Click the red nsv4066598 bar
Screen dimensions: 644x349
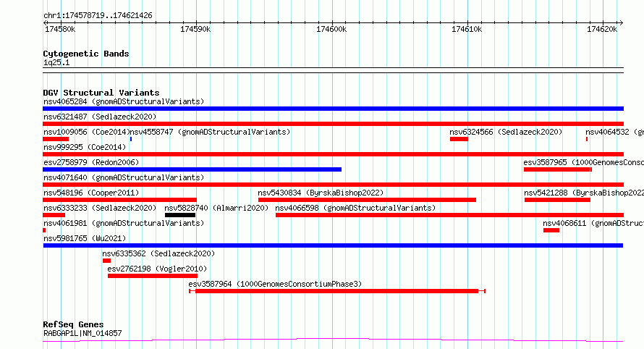[450, 215]
